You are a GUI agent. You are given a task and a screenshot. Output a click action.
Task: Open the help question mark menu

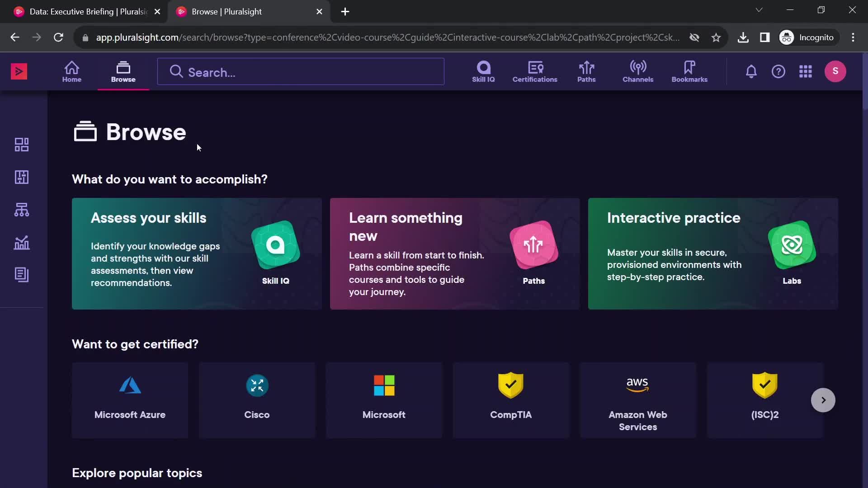[x=778, y=71]
